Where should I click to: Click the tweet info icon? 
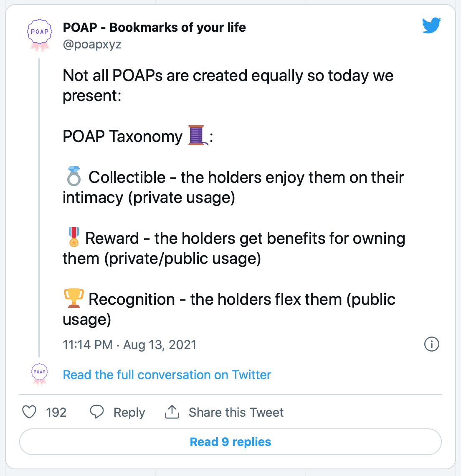[431, 344]
